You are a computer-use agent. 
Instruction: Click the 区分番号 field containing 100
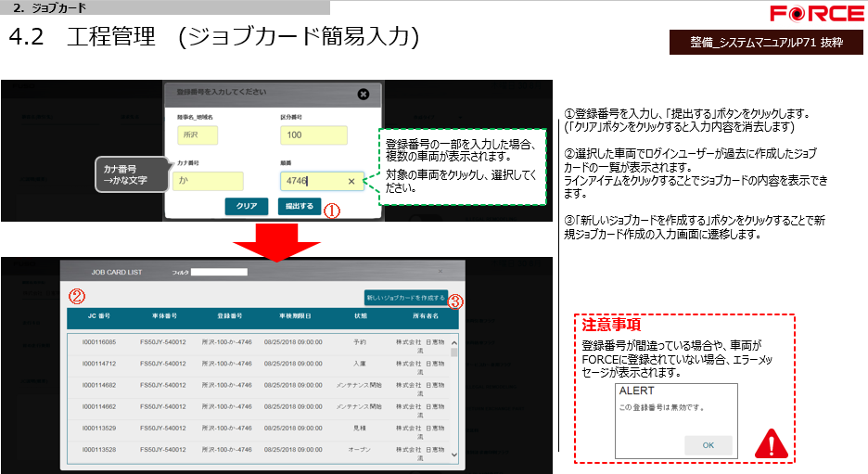[313, 135]
